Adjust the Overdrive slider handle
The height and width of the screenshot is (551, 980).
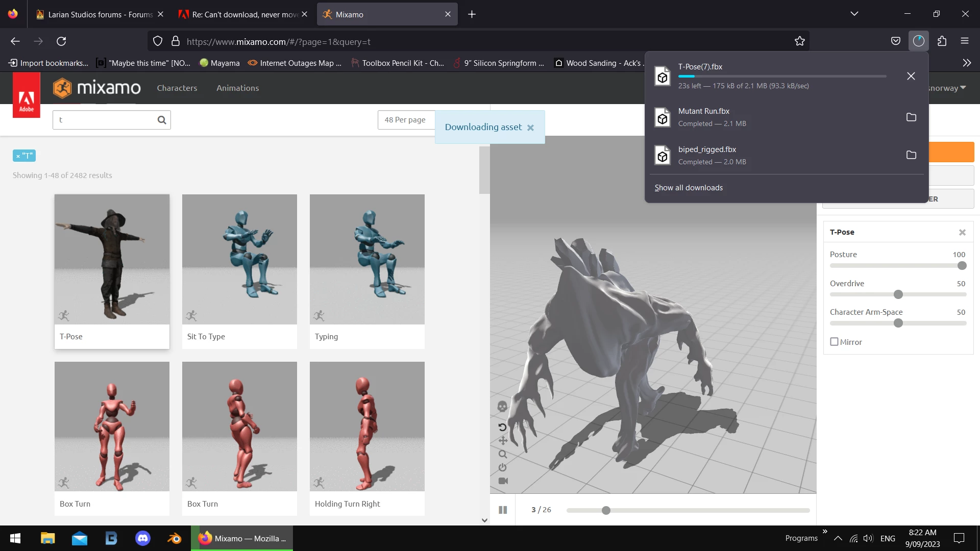(898, 294)
